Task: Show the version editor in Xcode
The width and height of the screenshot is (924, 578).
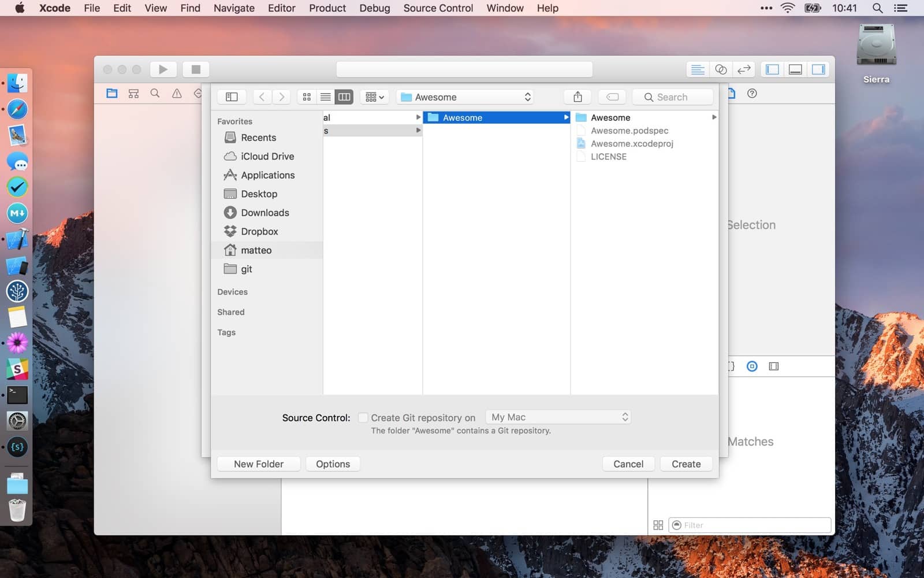Action: pos(744,69)
